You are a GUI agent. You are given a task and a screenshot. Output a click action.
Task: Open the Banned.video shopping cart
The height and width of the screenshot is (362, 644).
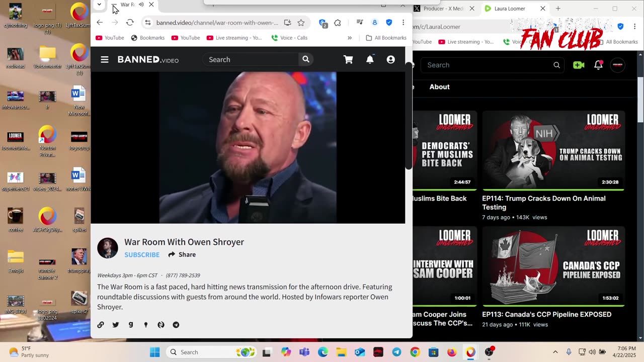pyautogui.click(x=348, y=59)
